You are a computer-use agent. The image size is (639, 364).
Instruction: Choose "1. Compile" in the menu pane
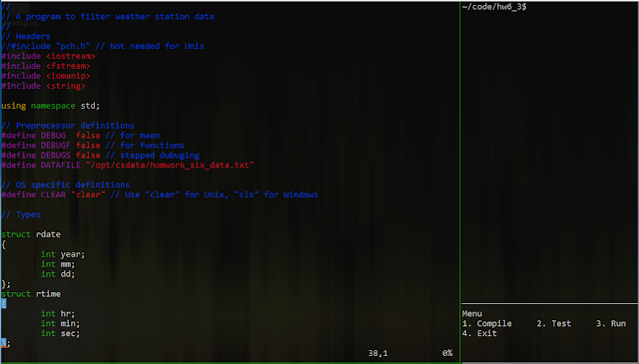click(487, 324)
